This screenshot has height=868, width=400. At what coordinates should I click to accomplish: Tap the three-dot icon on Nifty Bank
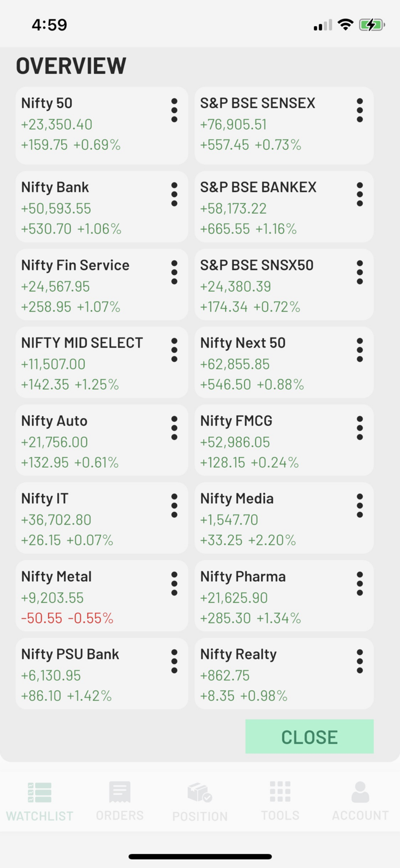pos(174,195)
